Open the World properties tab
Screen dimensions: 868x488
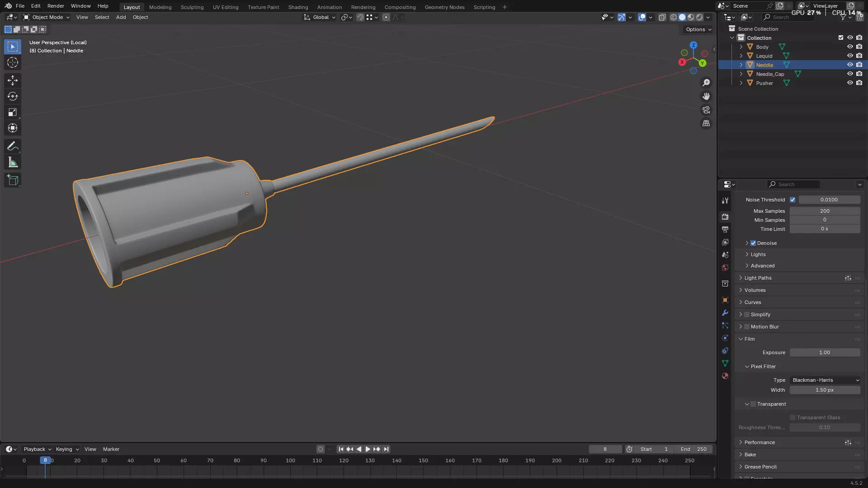pyautogui.click(x=725, y=267)
